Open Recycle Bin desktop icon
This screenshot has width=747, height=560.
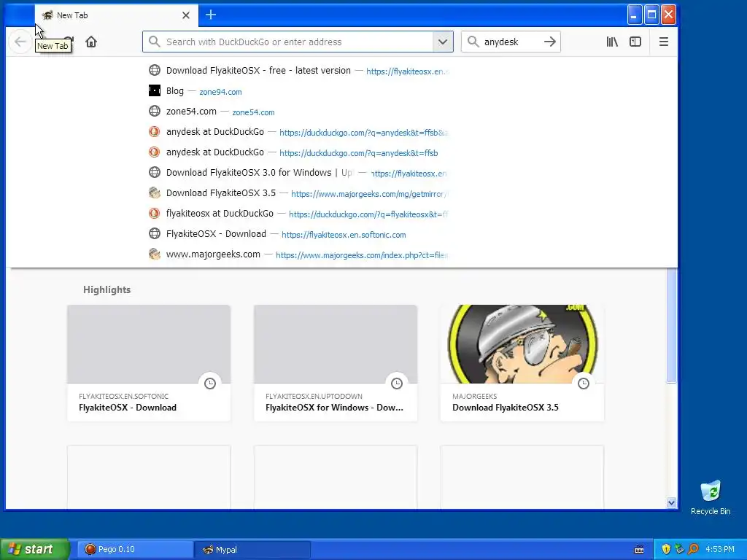[711, 497]
